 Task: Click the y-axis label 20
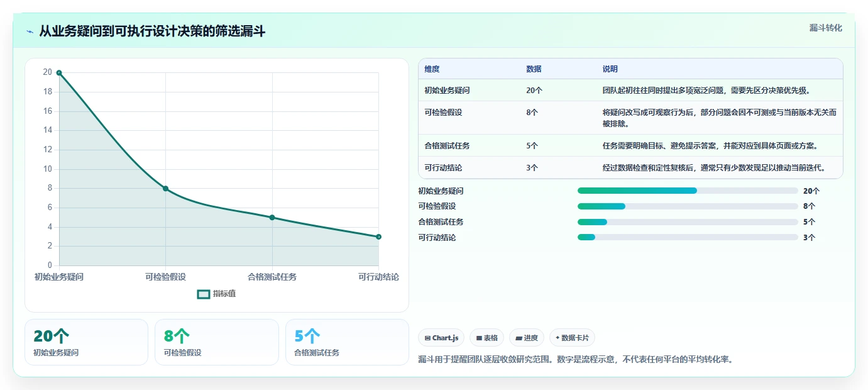pyautogui.click(x=47, y=72)
